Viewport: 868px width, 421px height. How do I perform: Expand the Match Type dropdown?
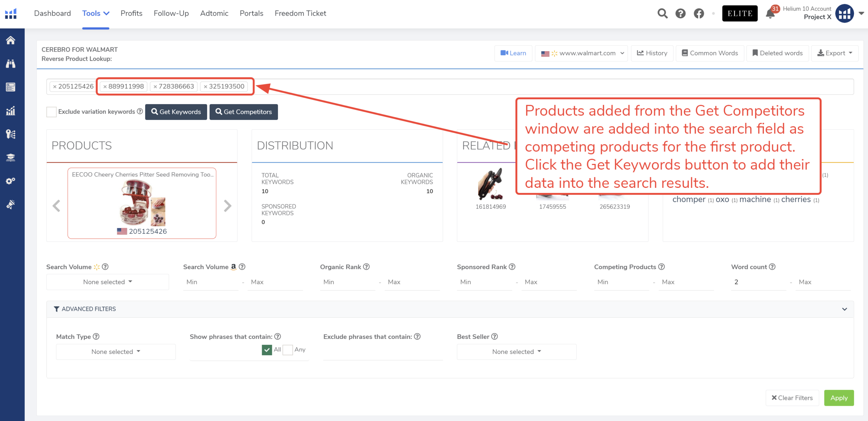pos(116,352)
